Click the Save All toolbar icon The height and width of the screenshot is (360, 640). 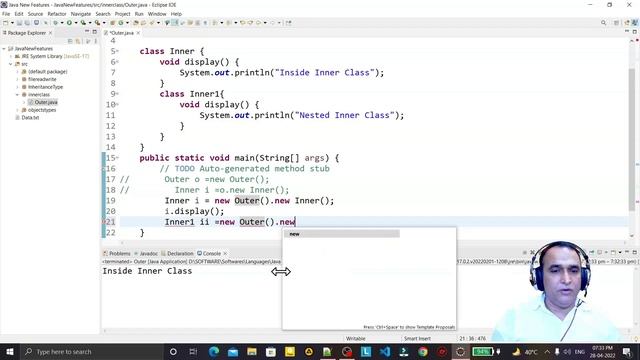[x=27, y=23]
